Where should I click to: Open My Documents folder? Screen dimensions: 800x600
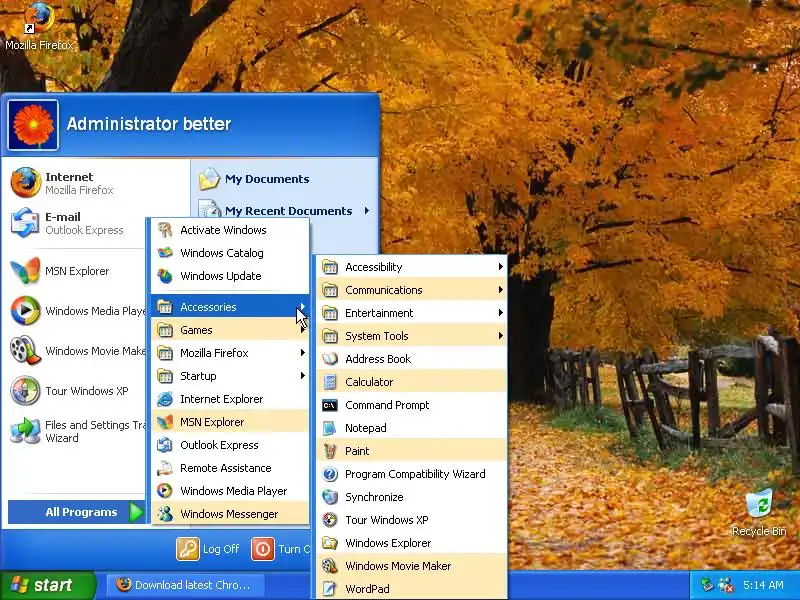tap(285, 179)
